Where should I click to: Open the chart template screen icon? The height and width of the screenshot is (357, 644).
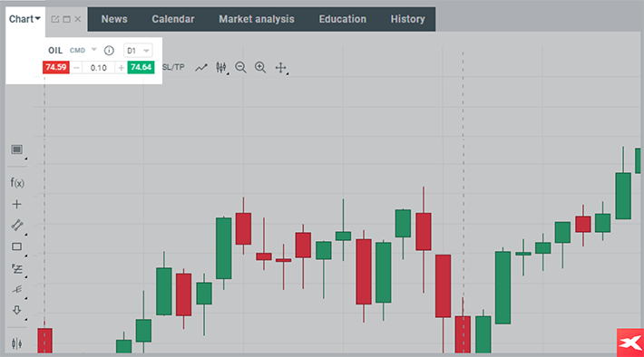[x=17, y=150]
